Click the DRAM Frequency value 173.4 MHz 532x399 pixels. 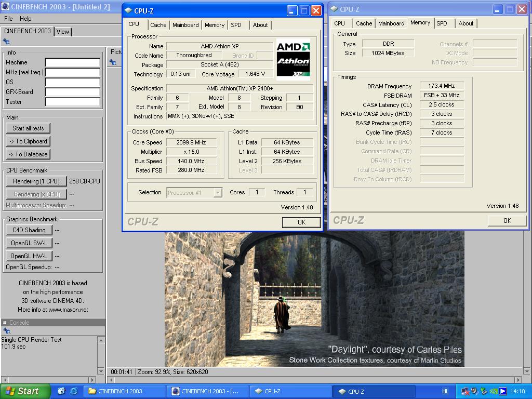click(441, 86)
